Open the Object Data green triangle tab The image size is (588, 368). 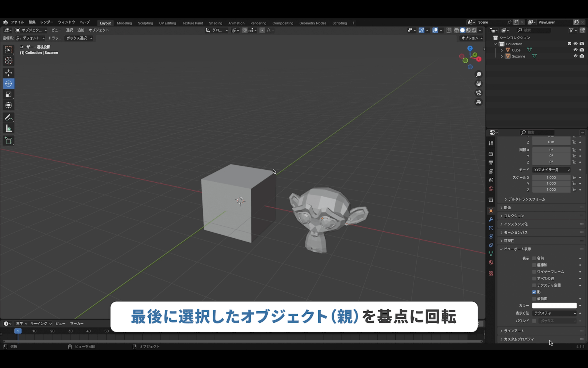point(491,254)
